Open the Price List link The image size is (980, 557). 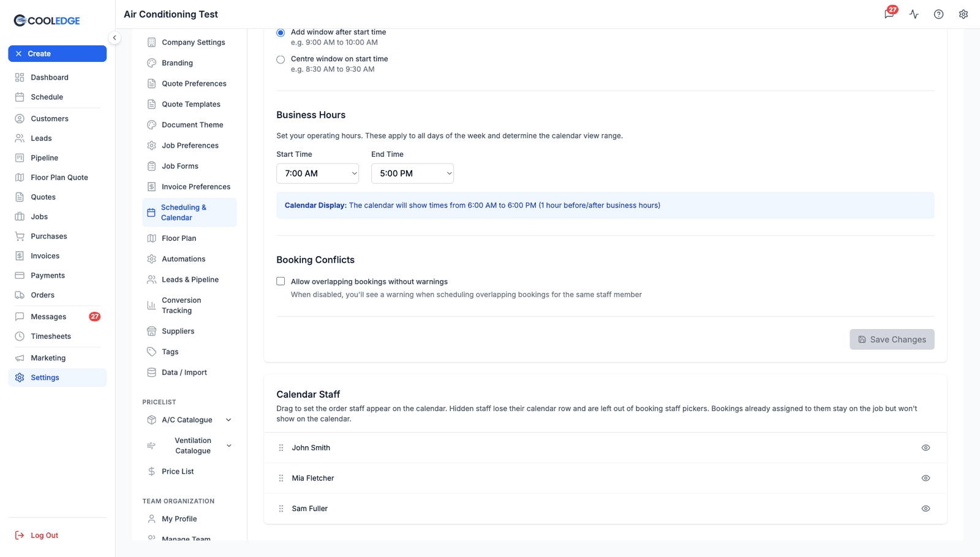[x=189, y=471]
